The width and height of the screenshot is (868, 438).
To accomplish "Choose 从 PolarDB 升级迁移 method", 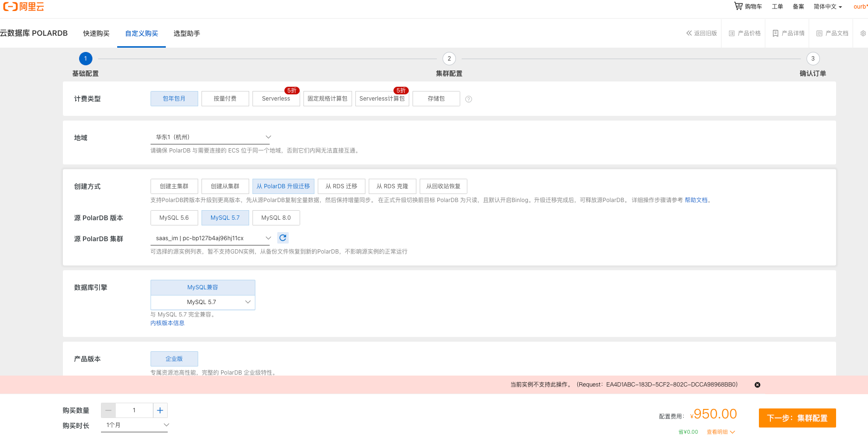I will 283,186.
